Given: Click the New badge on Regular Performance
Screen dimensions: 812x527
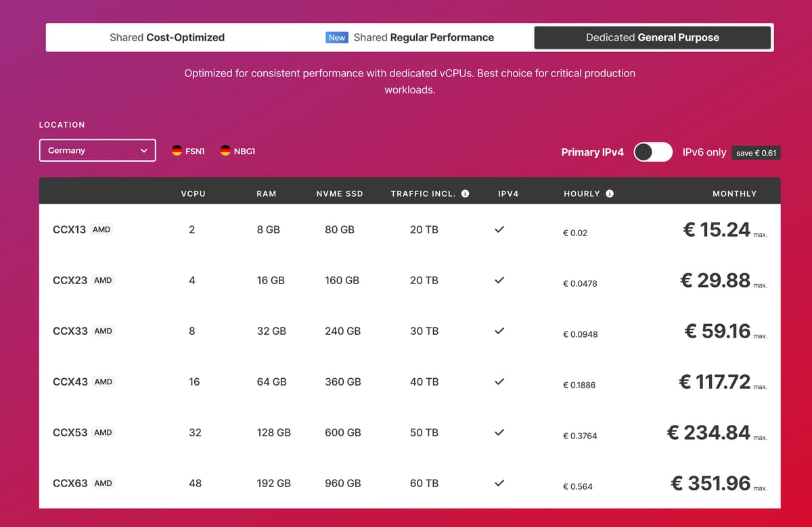Looking at the screenshot, I should (x=337, y=38).
